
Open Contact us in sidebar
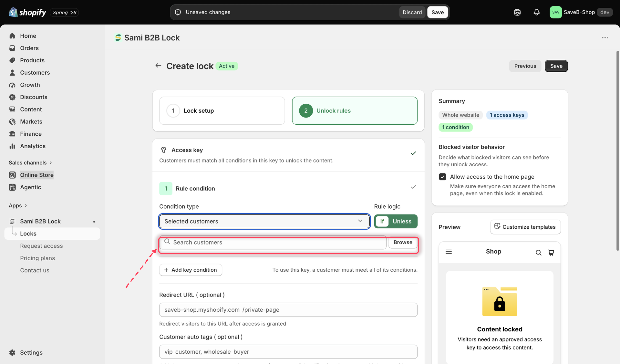point(35,270)
